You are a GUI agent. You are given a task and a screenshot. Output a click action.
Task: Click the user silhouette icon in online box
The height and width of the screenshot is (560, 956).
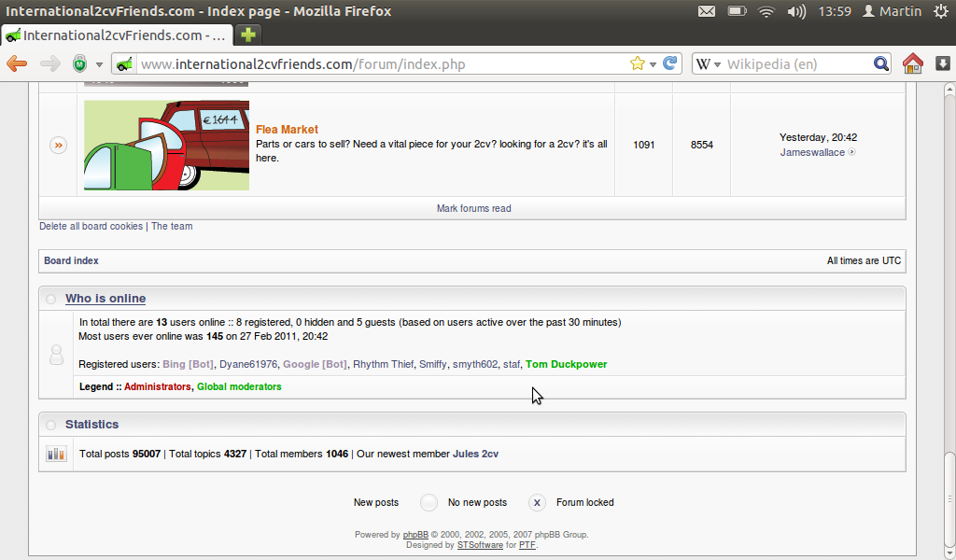(56, 355)
